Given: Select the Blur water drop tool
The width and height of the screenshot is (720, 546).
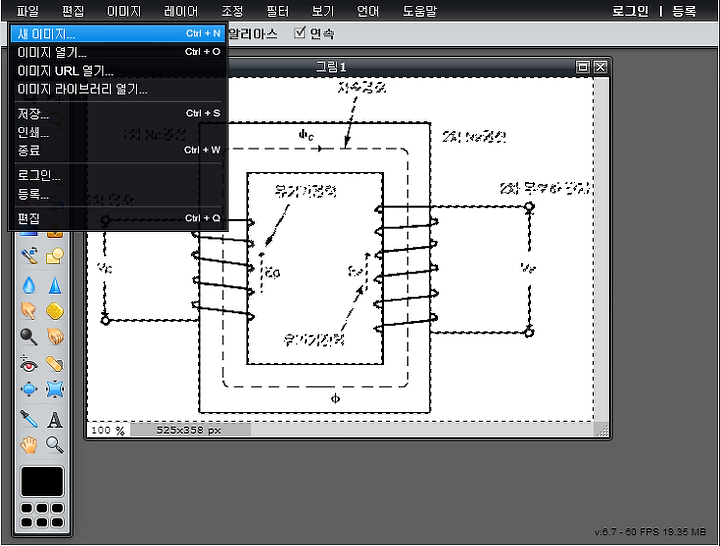Looking at the screenshot, I should point(28,285).
